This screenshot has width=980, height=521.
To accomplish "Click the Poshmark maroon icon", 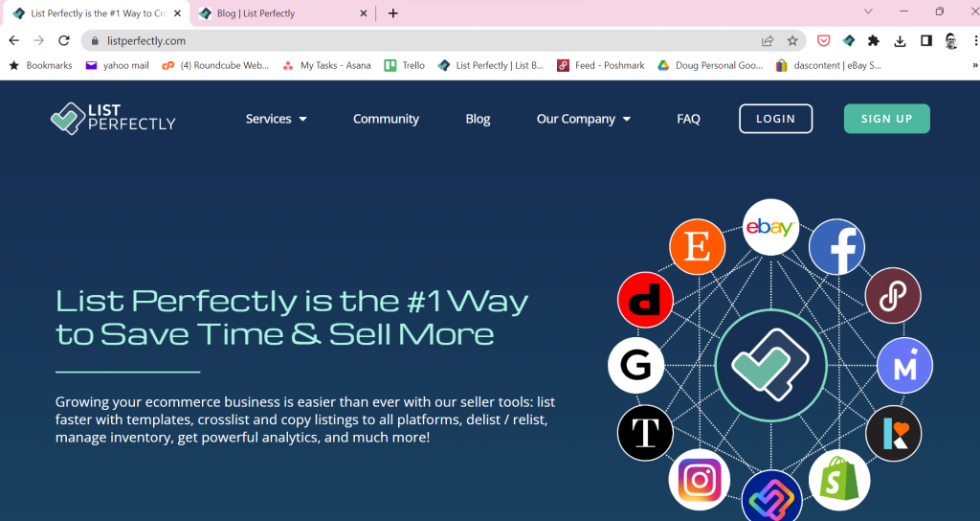I will tap(893, 295).
